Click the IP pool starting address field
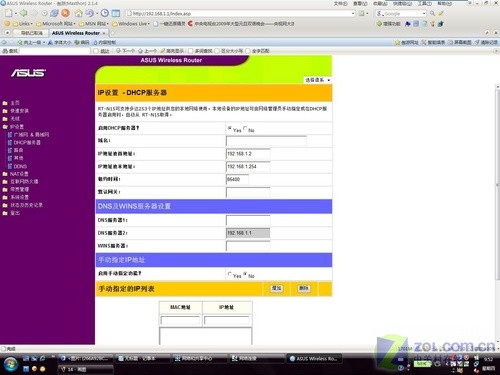This screenshot has height=375, width=500. pos(248,154)
